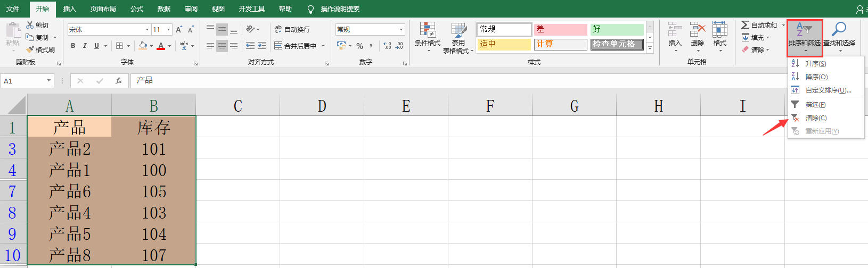Image resolution: width=868 pixels, height=268 pixels.
Task: Increase font size with the large A button
Action: coord(179,29)
